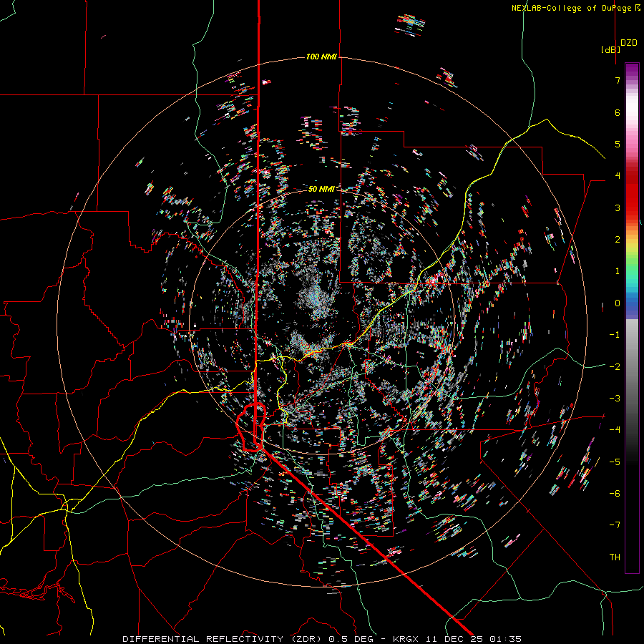The height and width of the screenshot is (644, 644).
Task: Click the 0 value on the color scale
Action: (618, 303)
